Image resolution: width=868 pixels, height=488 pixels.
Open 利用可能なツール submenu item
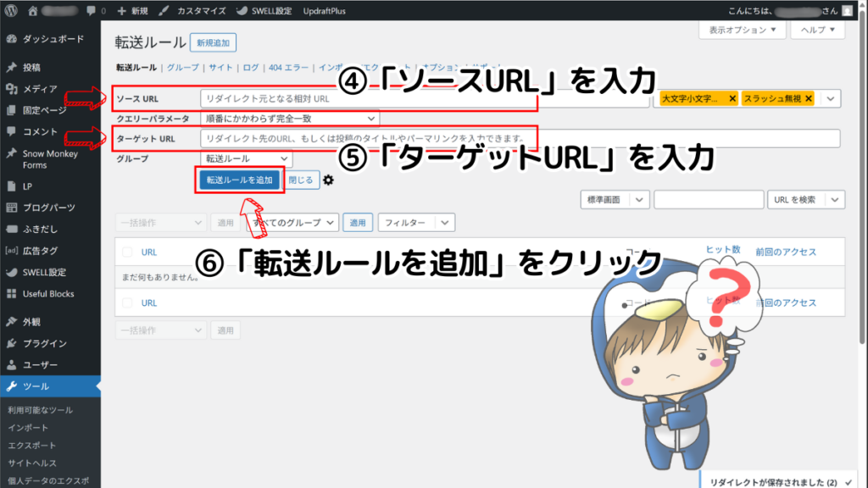coord(41,410)
